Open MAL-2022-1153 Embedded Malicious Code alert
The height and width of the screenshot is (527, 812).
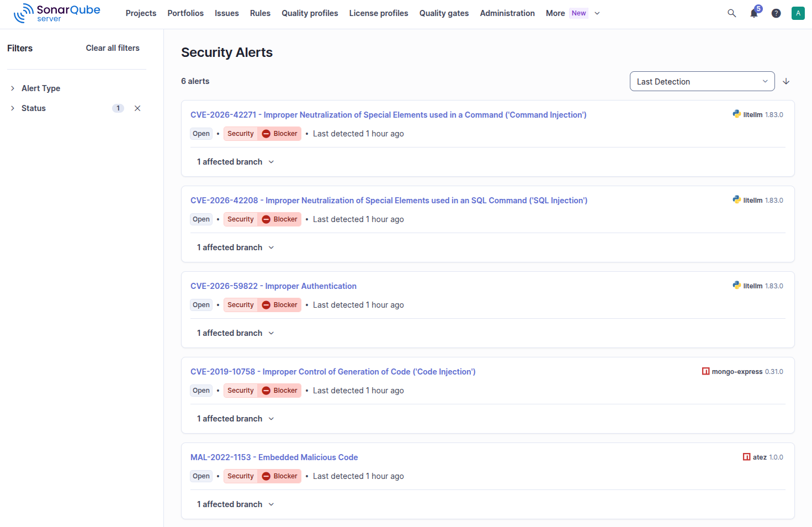[x=274, y=457]
